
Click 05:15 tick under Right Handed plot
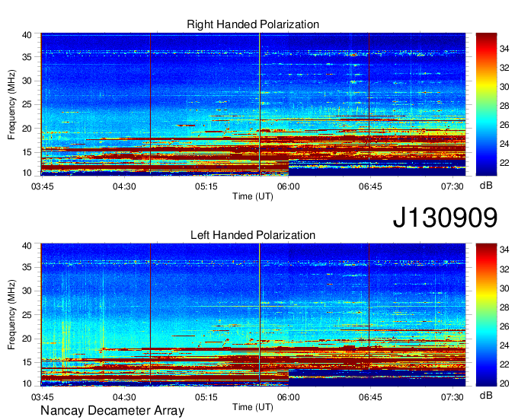pos(206,186)
